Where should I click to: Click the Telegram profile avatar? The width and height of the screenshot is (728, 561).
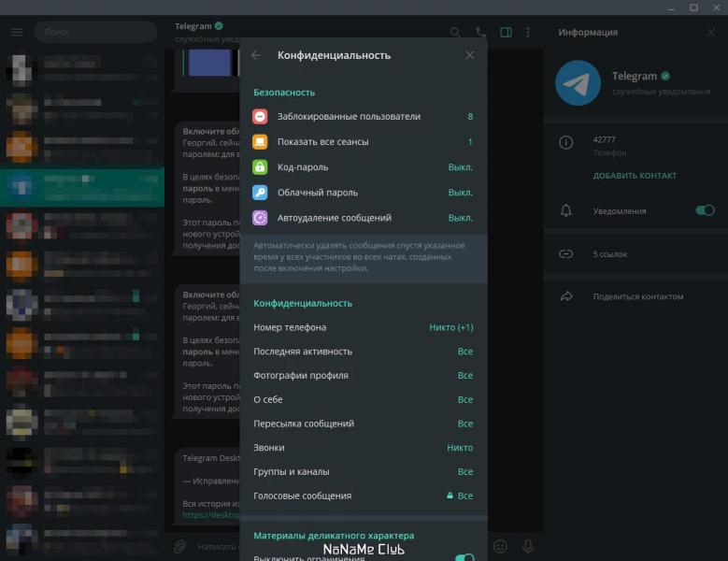[578, 83]
